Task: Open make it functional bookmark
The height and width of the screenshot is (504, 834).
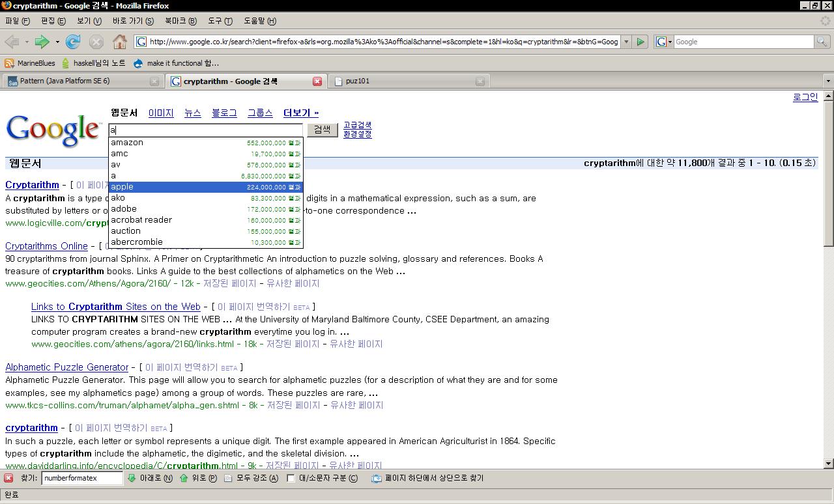Action: [176, 63]
